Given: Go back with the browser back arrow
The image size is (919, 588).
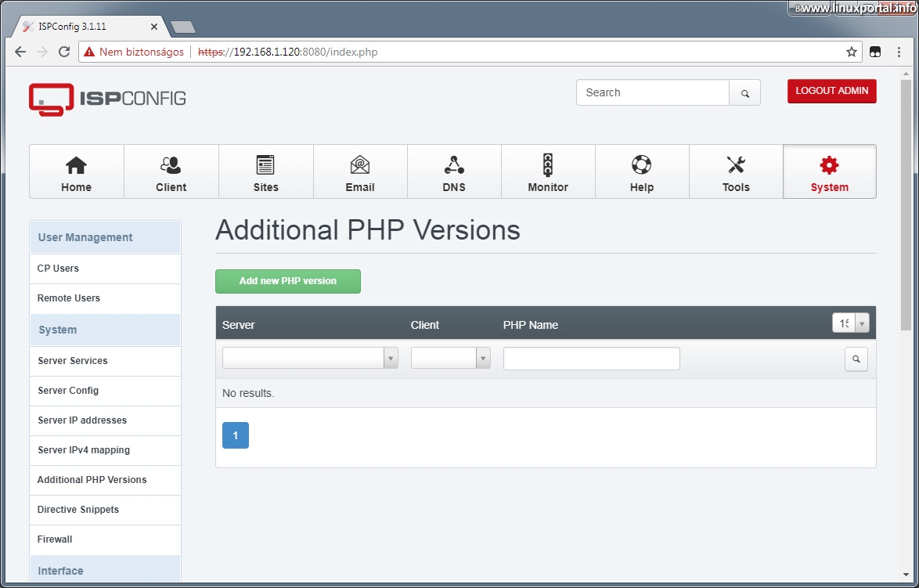Looking at the screenshot, I should (x=20, y=52).
